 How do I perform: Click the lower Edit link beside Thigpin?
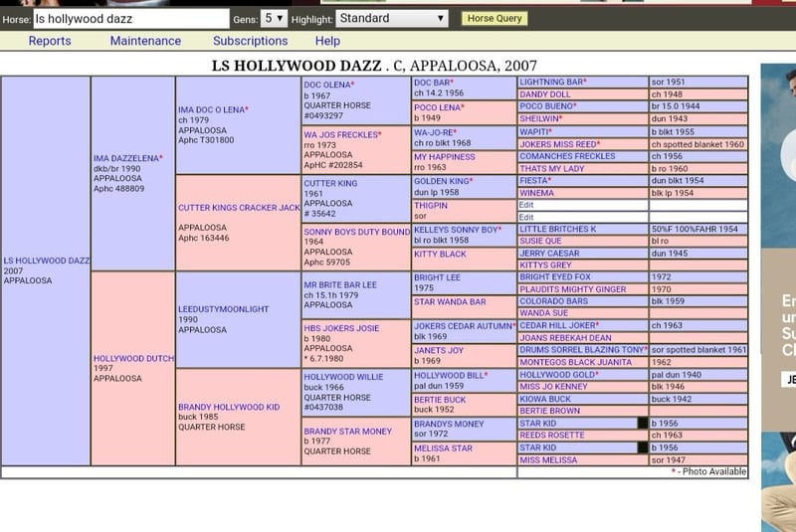(526, 217)
